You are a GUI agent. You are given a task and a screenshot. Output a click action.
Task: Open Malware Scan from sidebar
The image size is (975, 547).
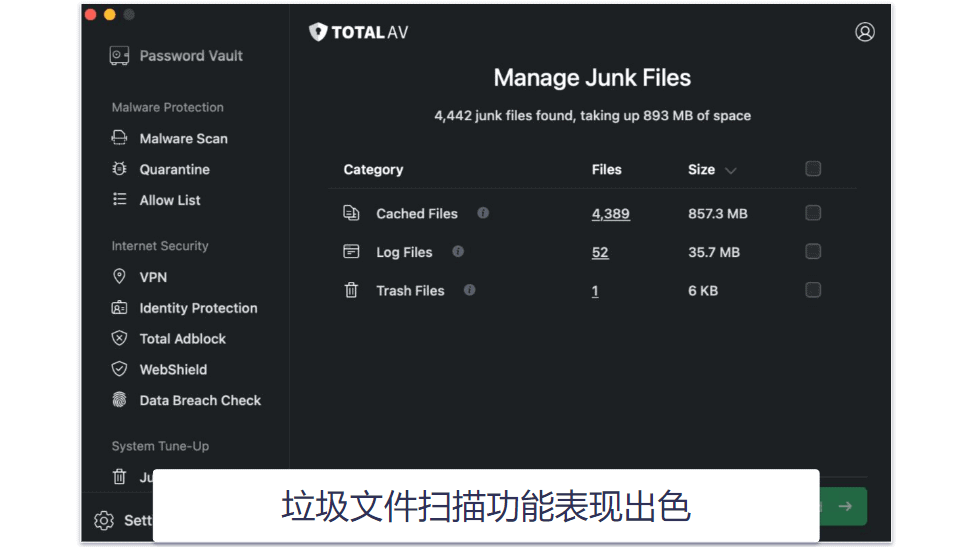pos(183,139)
